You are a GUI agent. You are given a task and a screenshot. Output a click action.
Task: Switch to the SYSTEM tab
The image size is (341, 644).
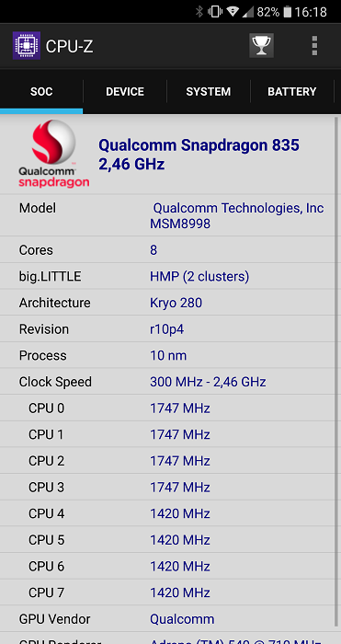tap(209, 91)
